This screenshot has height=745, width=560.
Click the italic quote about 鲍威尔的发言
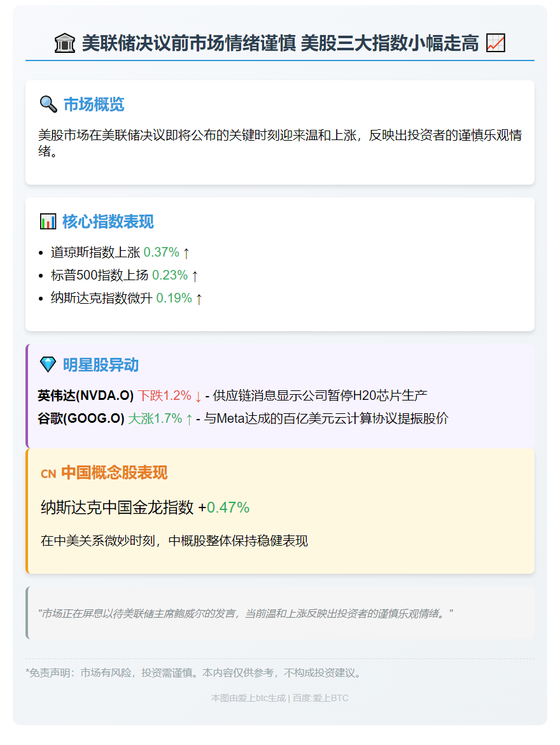[246, 613]
